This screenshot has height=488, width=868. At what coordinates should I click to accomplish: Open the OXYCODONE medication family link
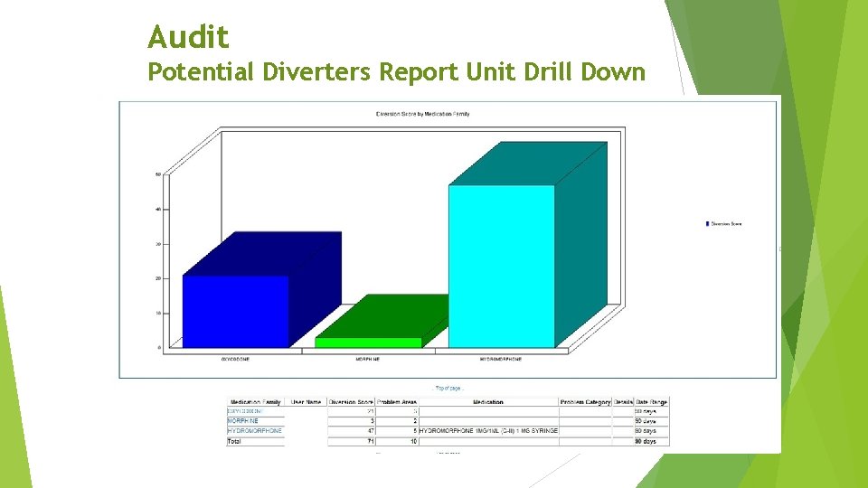(x=245, y=412)
